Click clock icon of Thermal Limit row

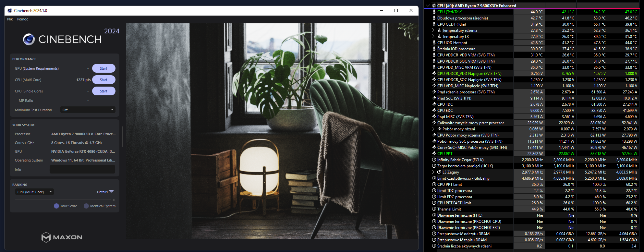coord(434,209)
